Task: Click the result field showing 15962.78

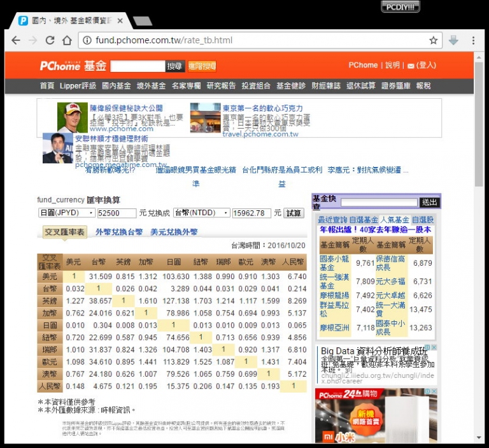Action: 252,213
